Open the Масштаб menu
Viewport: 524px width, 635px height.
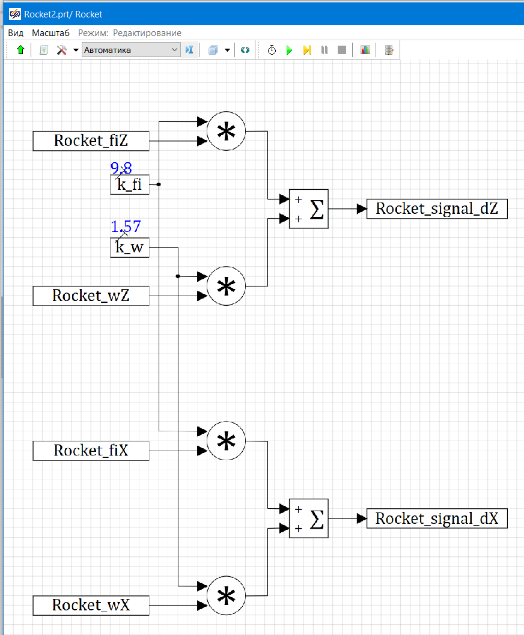[51, 33]
